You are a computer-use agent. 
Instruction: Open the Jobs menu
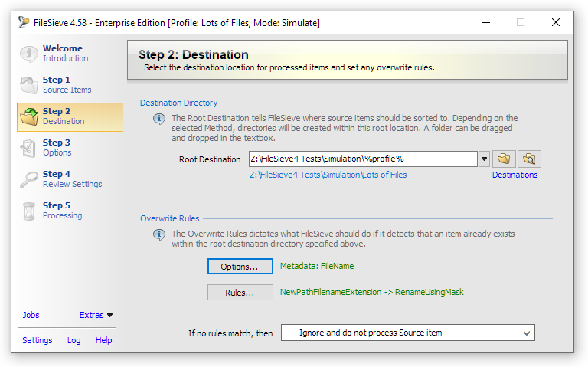pyautogui.click(x=31, y=315)
